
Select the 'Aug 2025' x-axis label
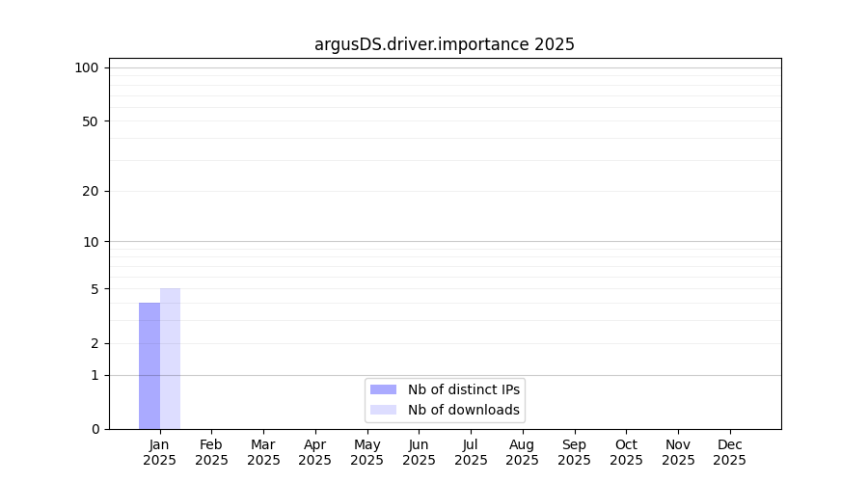[x=522, y=452]
